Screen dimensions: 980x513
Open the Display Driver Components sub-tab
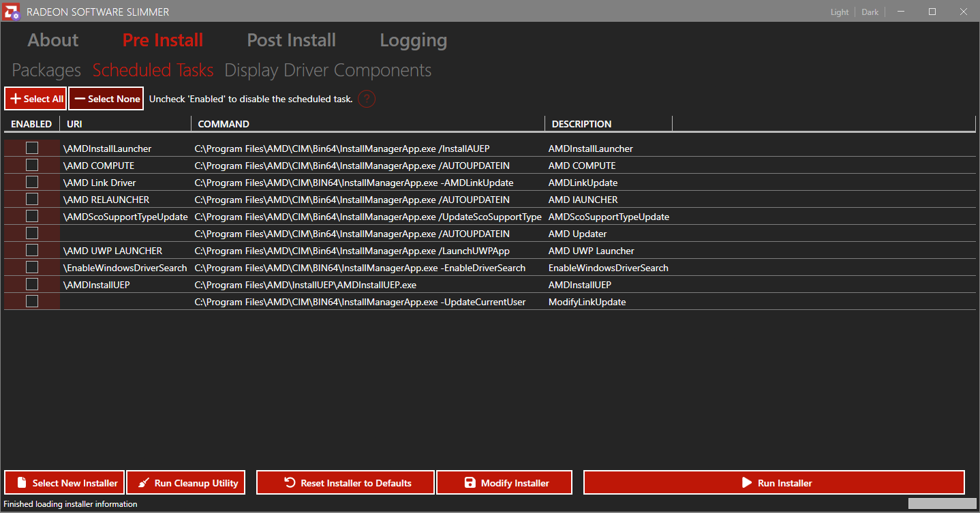coord(328,70)
